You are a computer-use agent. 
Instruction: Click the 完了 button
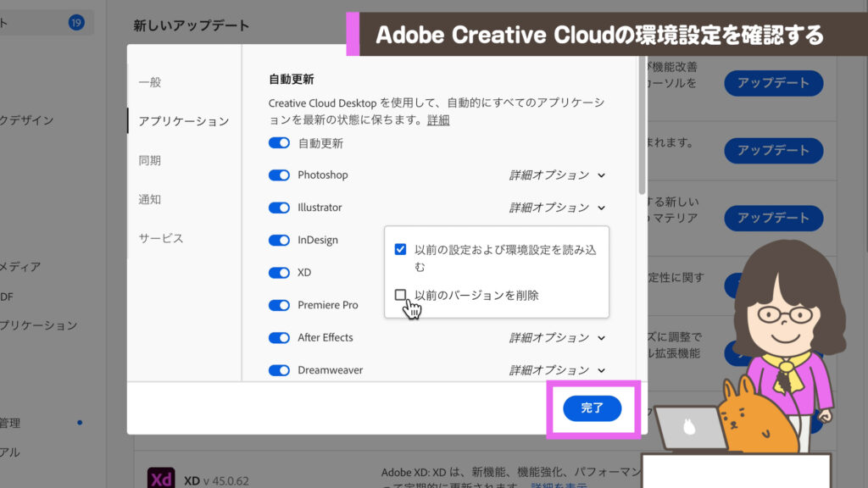point(593,408)
